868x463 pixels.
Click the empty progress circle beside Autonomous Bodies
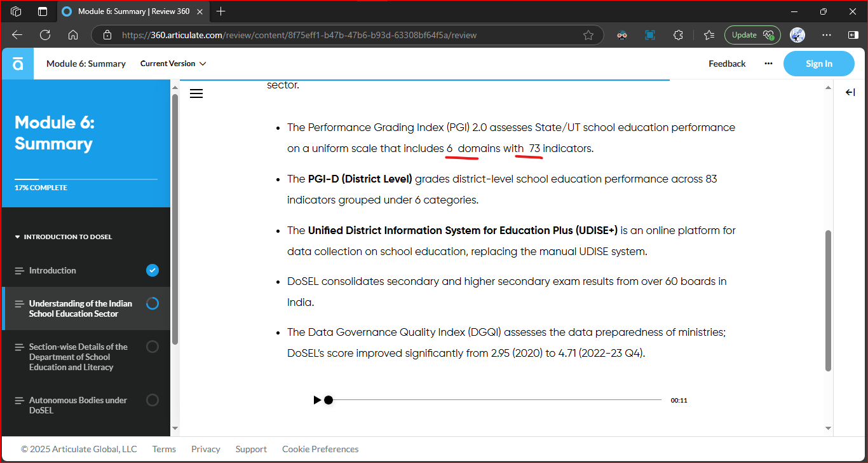click(x=153, y=400)
